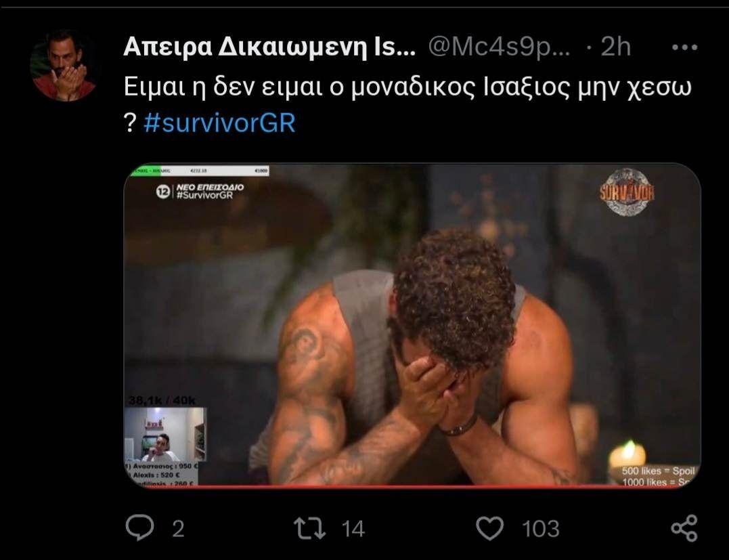Click the streamer webcam inset thumbnail
The image size is (729, 560).
tap(166, 435)
